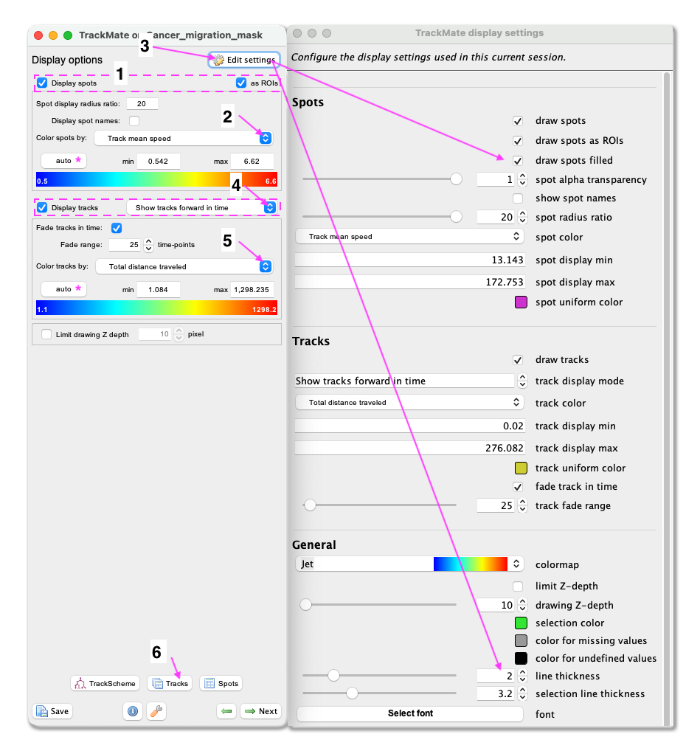Open 'Color spots by' dropdown

pos(184,139)
